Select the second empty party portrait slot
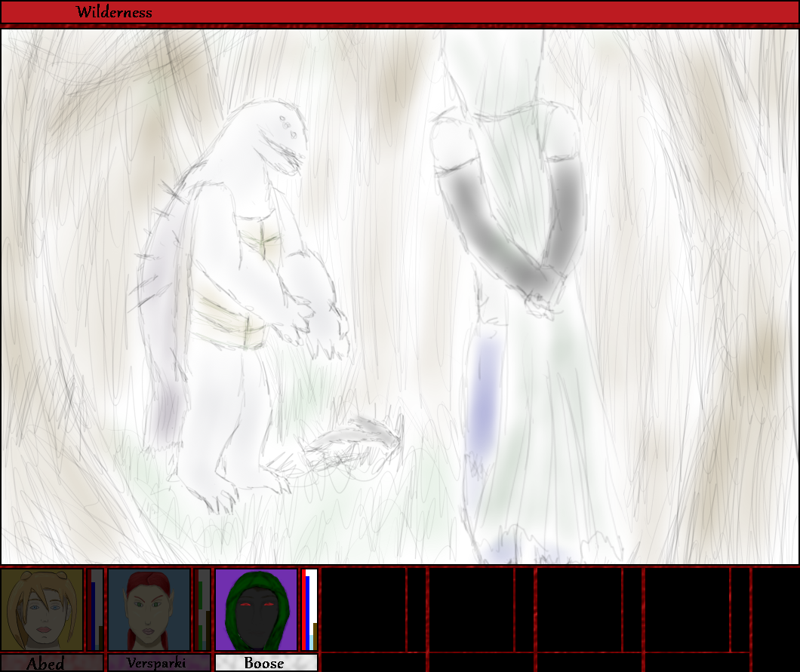 pos(472,609)
